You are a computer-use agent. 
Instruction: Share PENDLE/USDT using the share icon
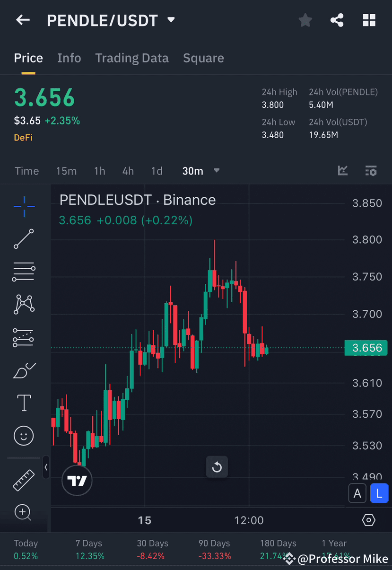click(337, 20)
